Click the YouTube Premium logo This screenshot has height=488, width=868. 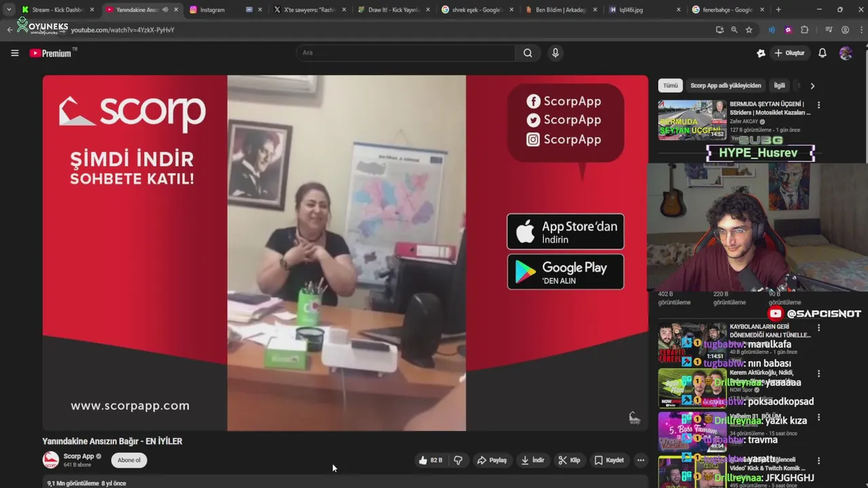(52, 53)
